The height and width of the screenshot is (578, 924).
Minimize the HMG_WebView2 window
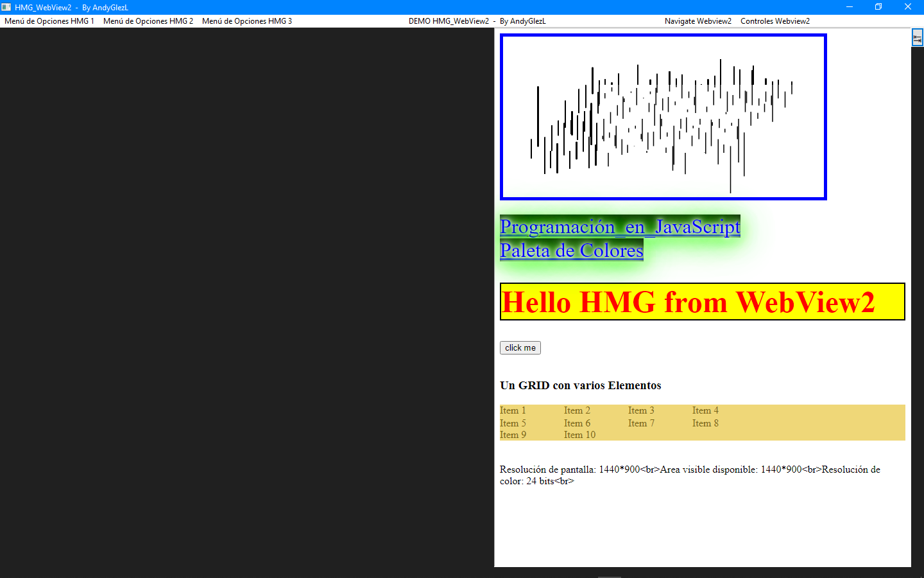(x=849, y=7)
